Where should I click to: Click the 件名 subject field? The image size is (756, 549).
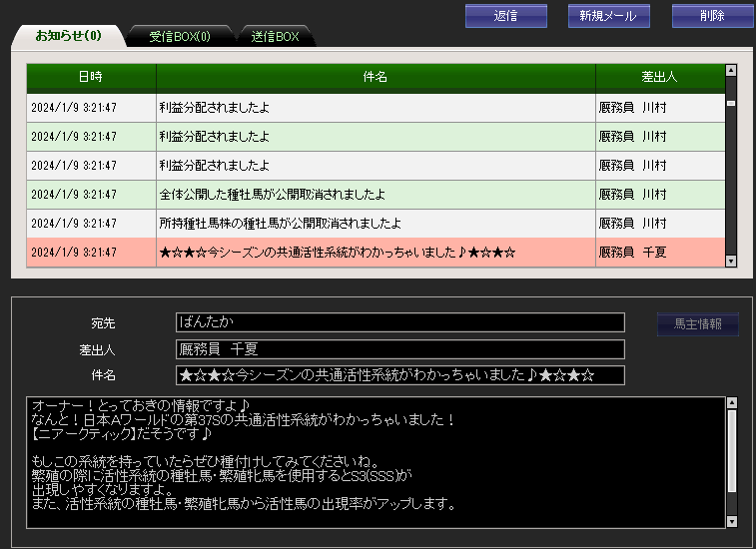[x=400, y=375]
